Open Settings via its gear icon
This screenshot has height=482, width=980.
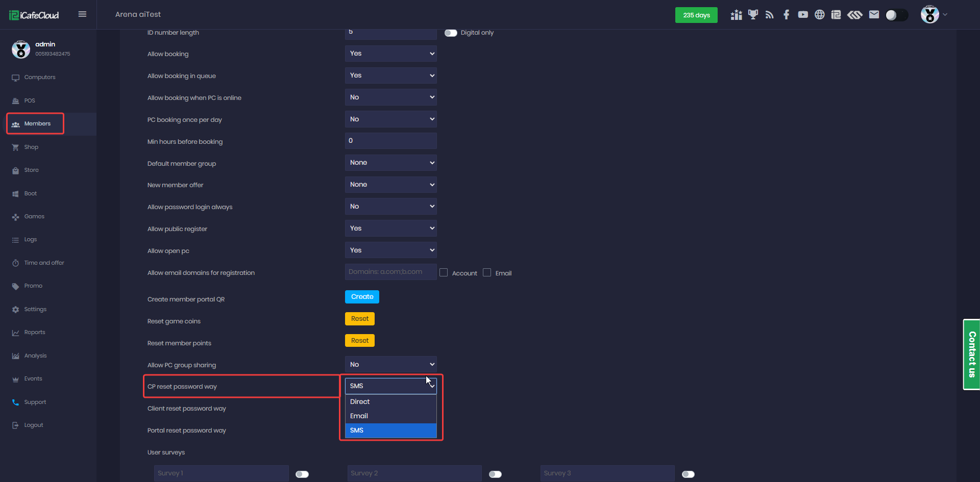(15, 310)
